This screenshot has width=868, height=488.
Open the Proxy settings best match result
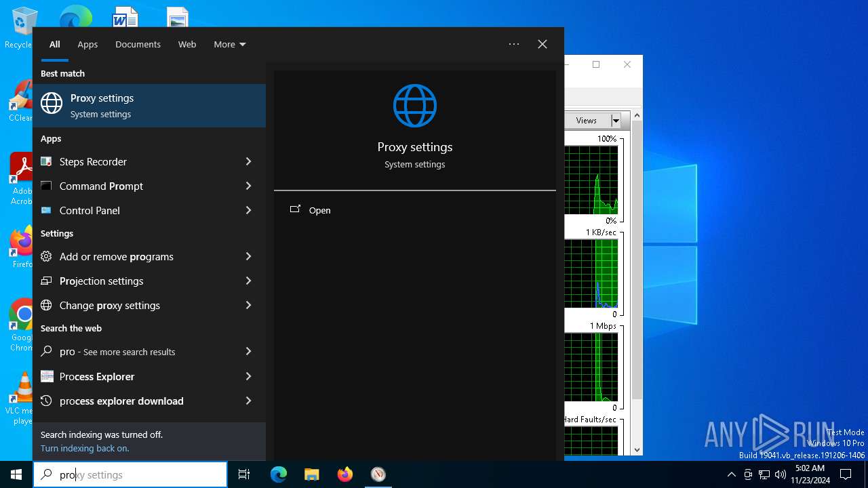click(149, 106)
